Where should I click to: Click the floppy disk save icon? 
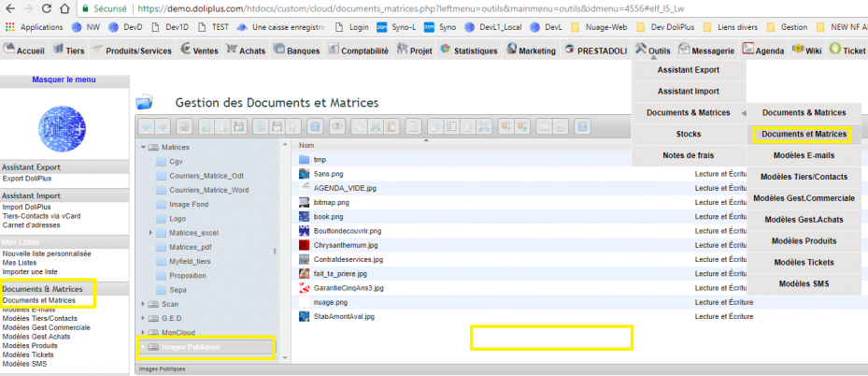point(277,127)
